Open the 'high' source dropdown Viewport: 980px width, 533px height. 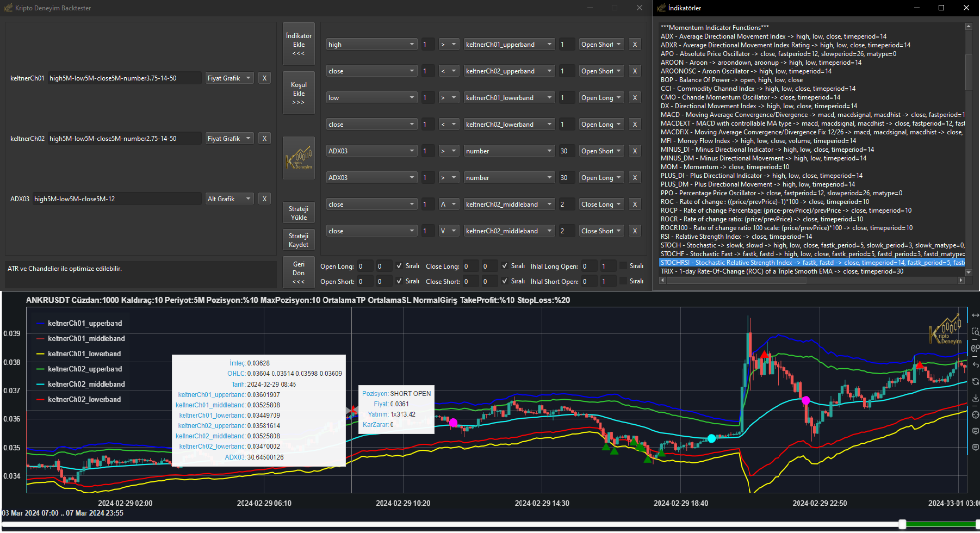[371, 45]
